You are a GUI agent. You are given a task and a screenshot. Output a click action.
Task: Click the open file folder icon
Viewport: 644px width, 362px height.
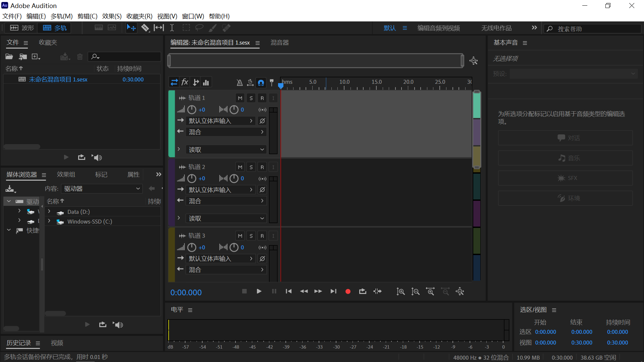pos(9,57)
